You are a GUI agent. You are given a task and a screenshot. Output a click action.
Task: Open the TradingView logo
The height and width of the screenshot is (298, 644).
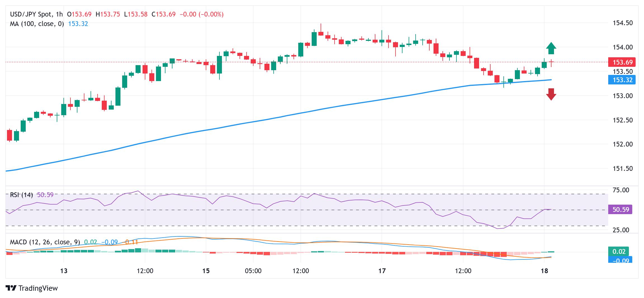(x=32, y=288)
